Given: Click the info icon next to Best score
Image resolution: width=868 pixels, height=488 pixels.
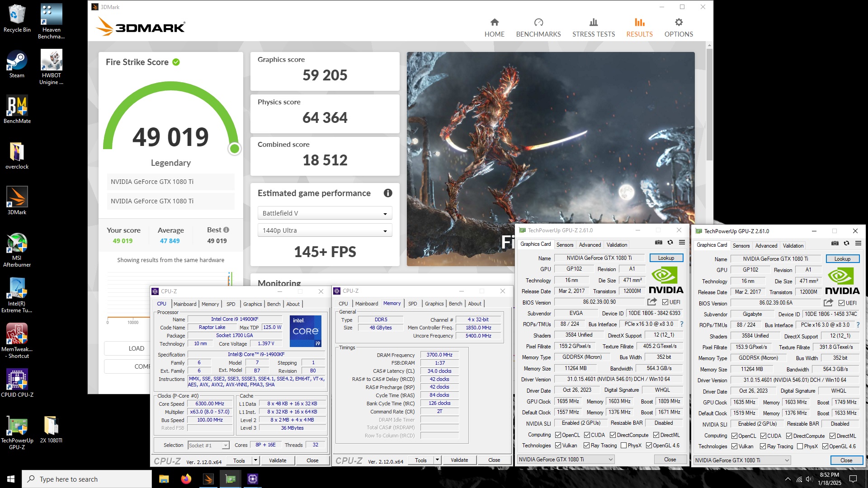Looking at the screenshot, I should click(226, 230).
